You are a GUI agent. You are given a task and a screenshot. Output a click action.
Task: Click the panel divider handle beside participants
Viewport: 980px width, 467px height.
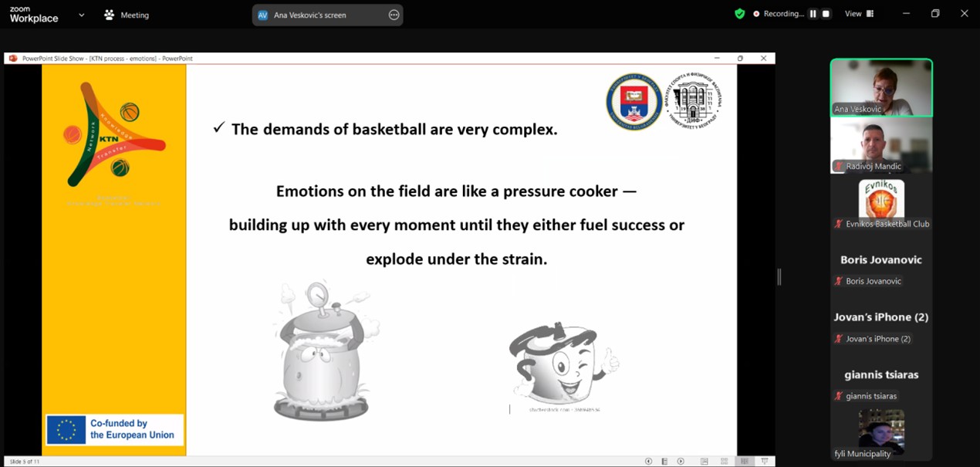point(779,277)
